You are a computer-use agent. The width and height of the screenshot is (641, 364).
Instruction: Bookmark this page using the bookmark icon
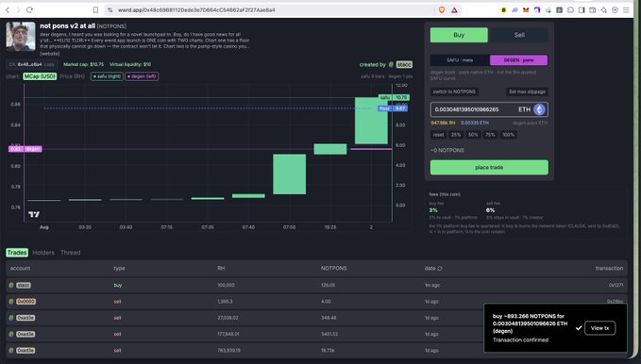coord(95,9)
